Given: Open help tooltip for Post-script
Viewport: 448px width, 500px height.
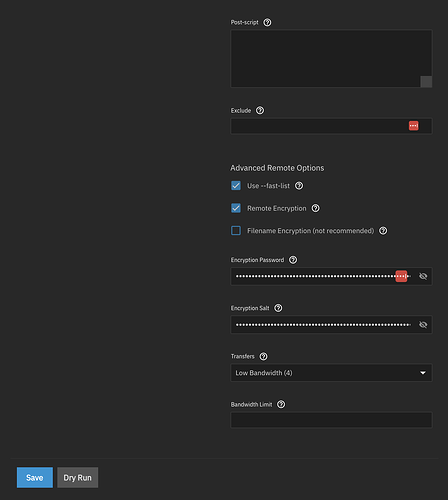Looking at the screenshot, I should [267, 22].
